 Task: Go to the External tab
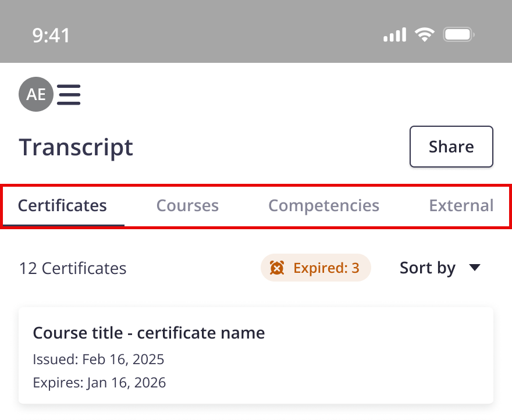pos(461,205)
